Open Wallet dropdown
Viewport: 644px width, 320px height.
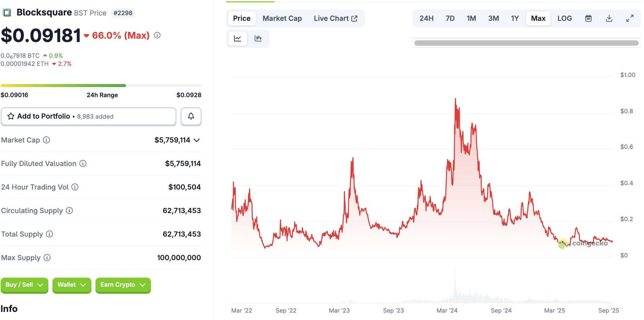click(x=72, y=285)
